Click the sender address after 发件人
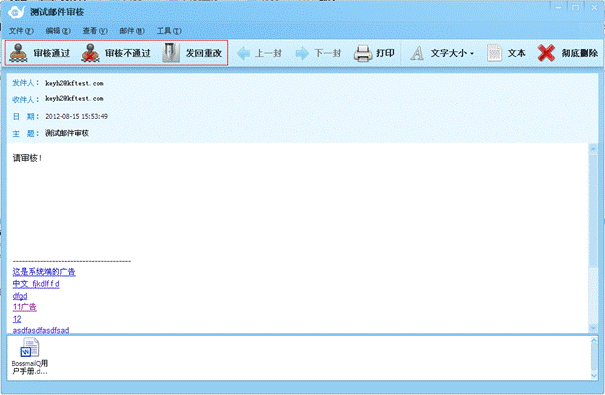The image size is (605, 395). 74,83
